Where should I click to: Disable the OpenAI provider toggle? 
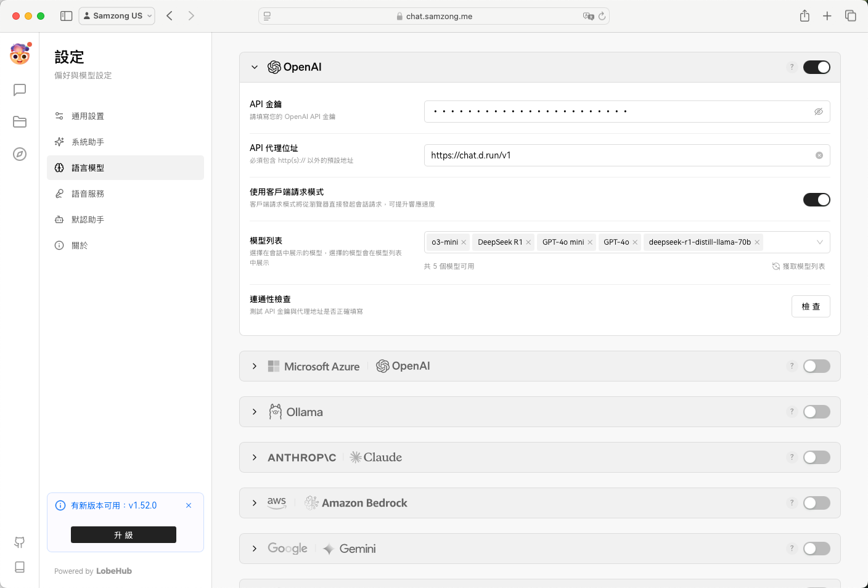point(816,67)
